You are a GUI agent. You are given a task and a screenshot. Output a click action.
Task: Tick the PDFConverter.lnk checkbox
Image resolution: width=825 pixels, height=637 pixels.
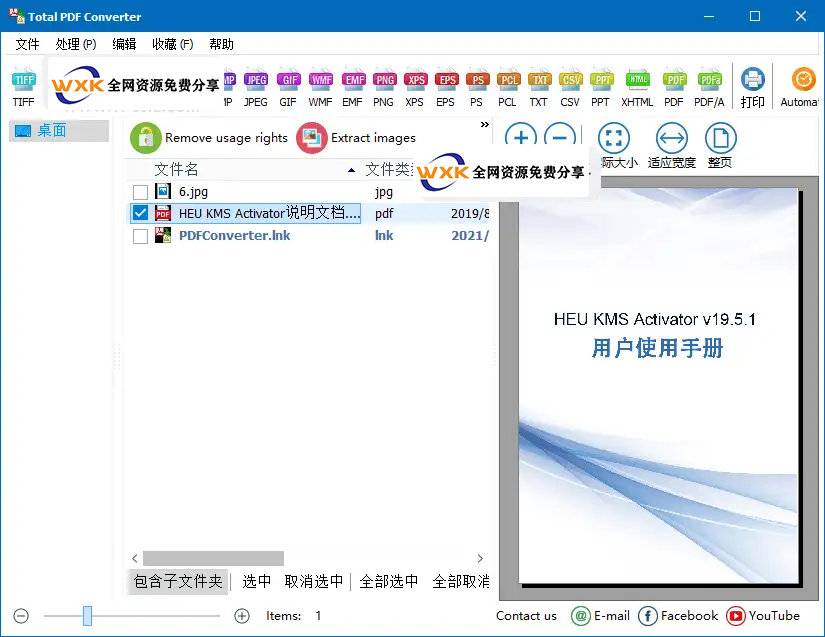[141, 236]
